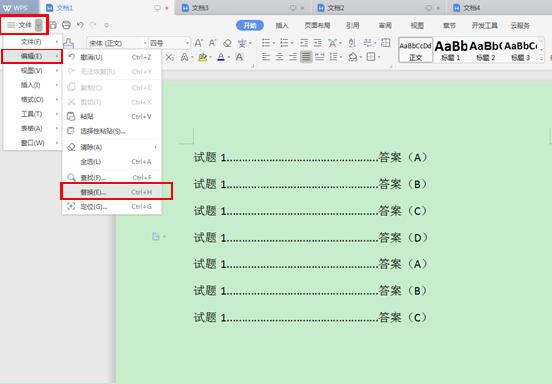Choose 撤消(U) in the edit menu
The height and width of the screenshot is (384, 552).
[112, 57]
